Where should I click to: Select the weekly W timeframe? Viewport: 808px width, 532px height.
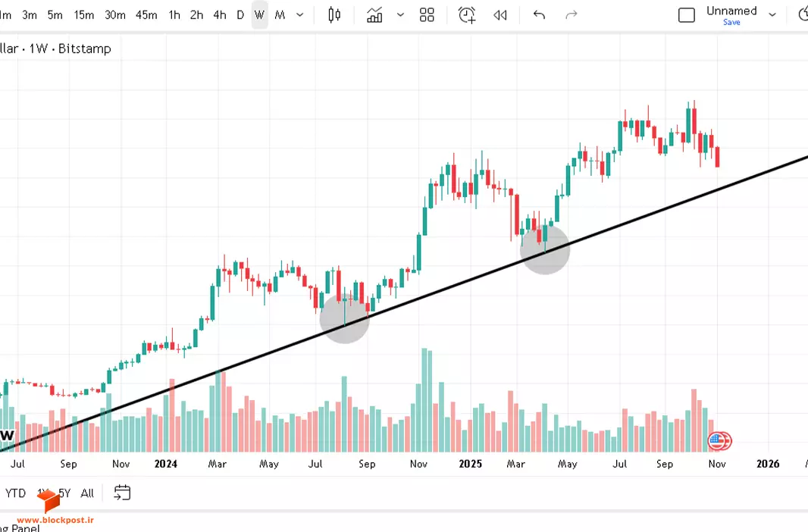[x=259, y=15]
